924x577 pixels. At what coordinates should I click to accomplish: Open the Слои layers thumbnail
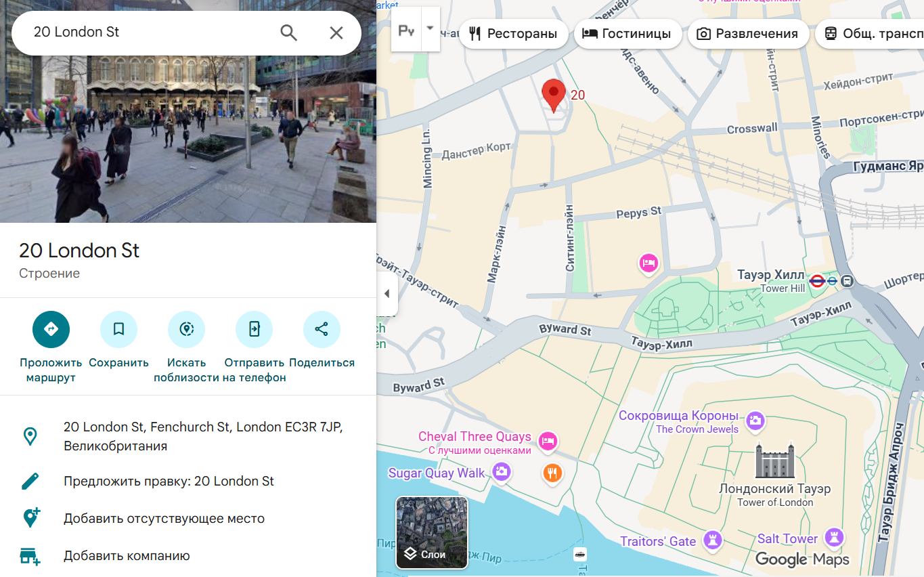point(431,532)
